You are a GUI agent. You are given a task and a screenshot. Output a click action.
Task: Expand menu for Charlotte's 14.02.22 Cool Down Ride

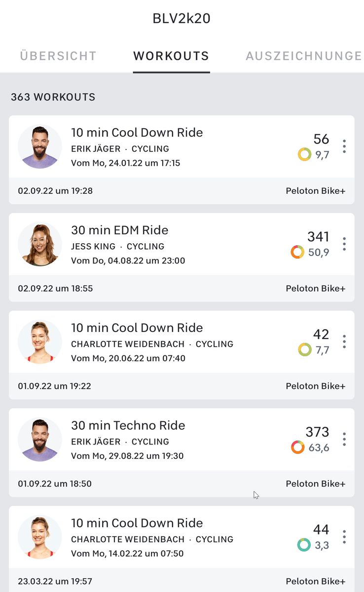tap(344, 537)
